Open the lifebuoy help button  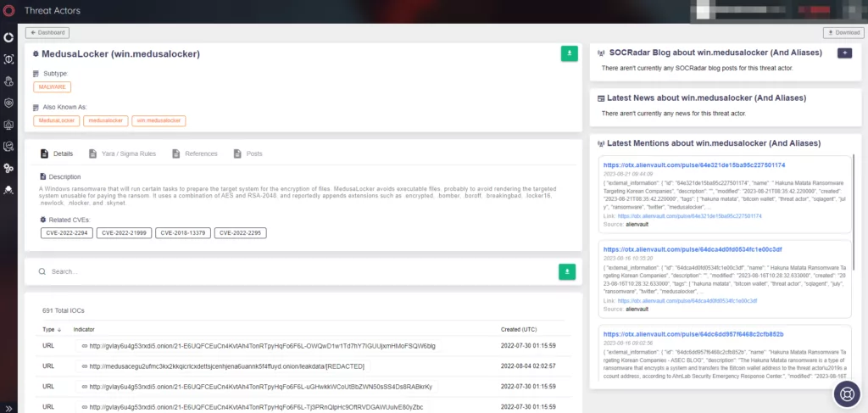[x=847, y=394]
